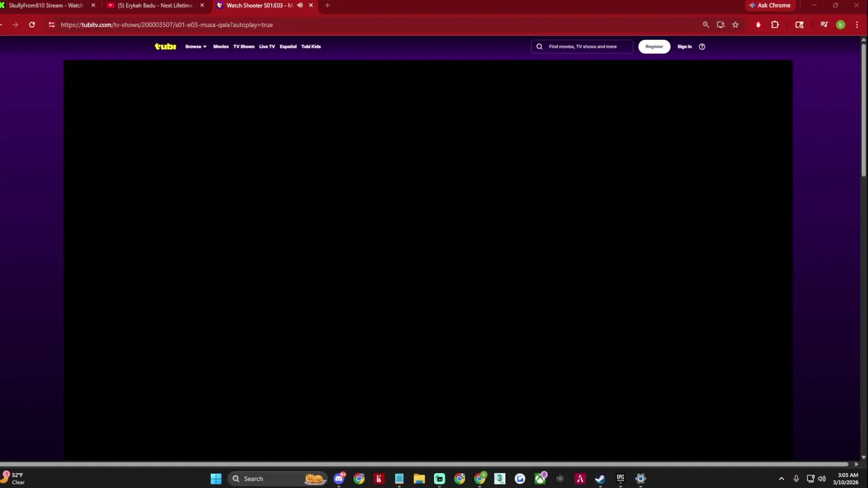Open Tubi Kids
868x488 pixels.
tap(311, 47)
